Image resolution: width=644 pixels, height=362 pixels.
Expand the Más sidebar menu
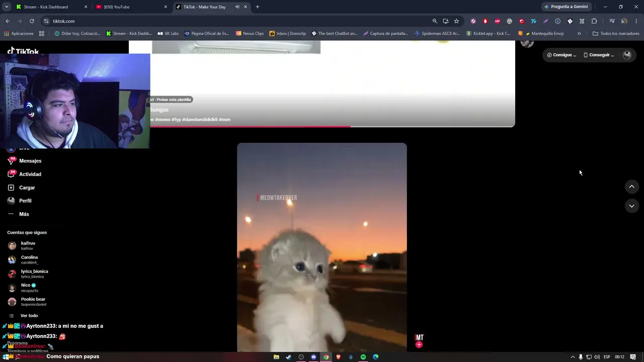click(x=19, y=214)
